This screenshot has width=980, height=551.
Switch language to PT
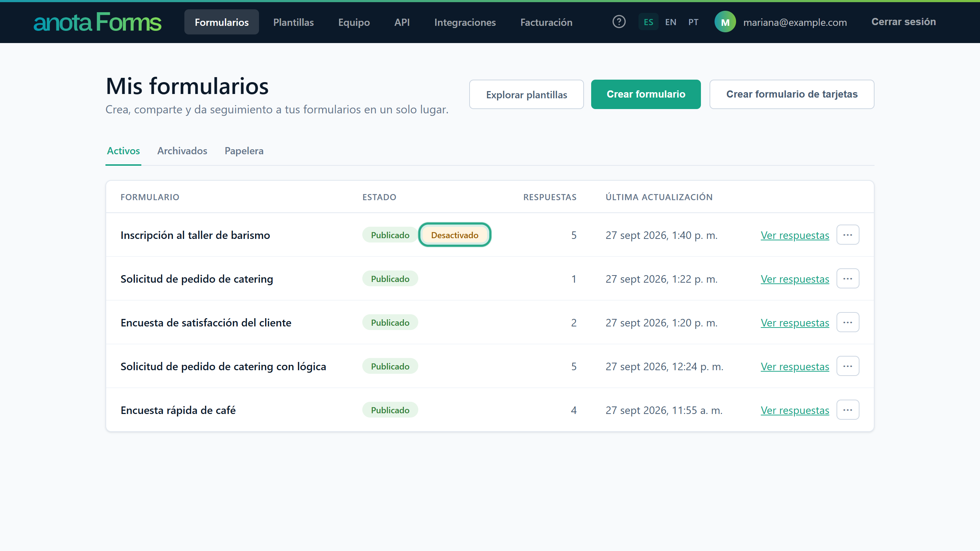pyautogui.click(x=693, y=22)
